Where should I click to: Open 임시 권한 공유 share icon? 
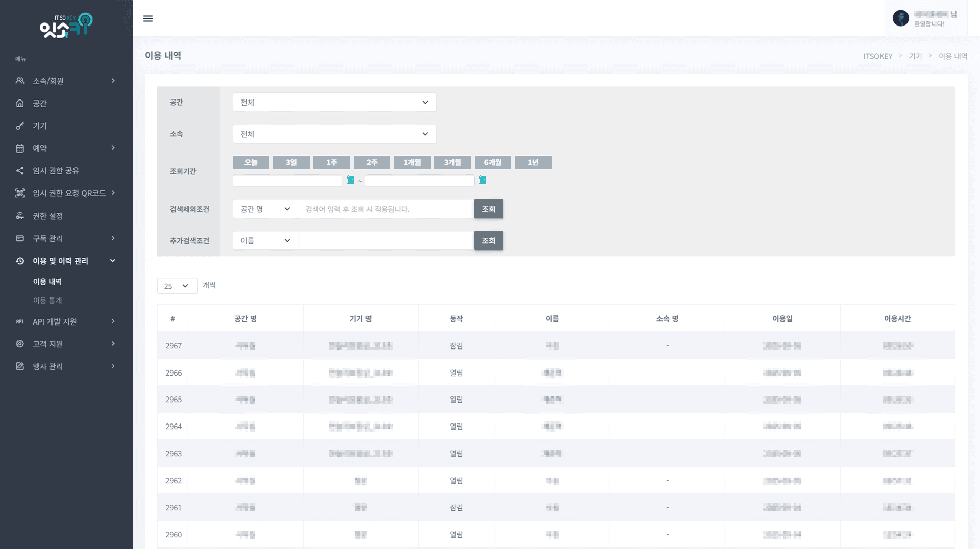pyautogui.click(x=20, y=170)
